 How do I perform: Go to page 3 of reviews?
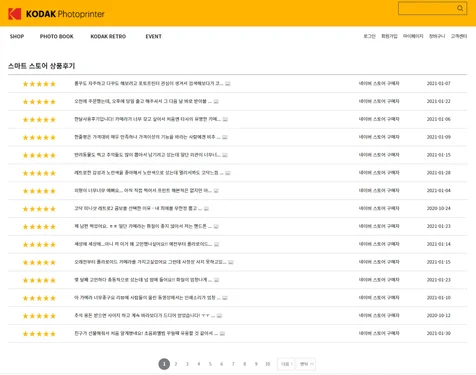[x=187, y=364]
